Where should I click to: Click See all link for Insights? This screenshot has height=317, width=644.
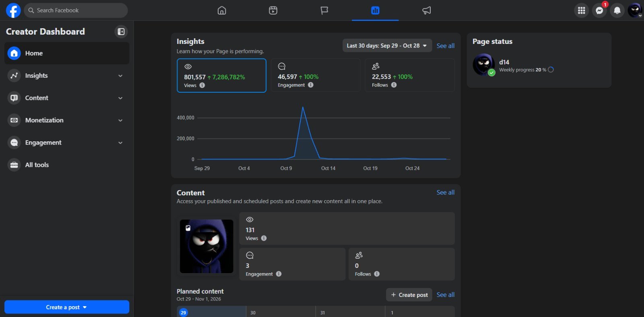point(446,46)
